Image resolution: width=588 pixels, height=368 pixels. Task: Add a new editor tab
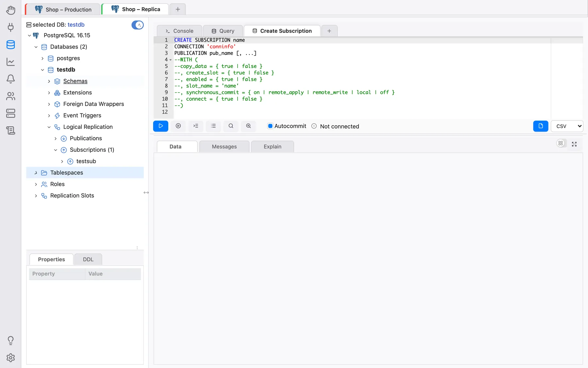(329, 31)
